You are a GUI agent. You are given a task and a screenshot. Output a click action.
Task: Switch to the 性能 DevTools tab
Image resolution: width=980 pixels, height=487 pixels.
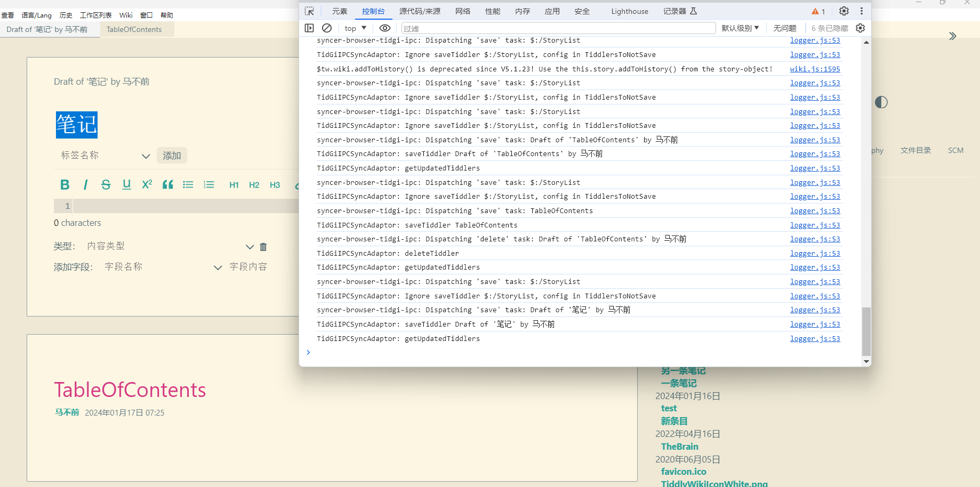point(493,11)
